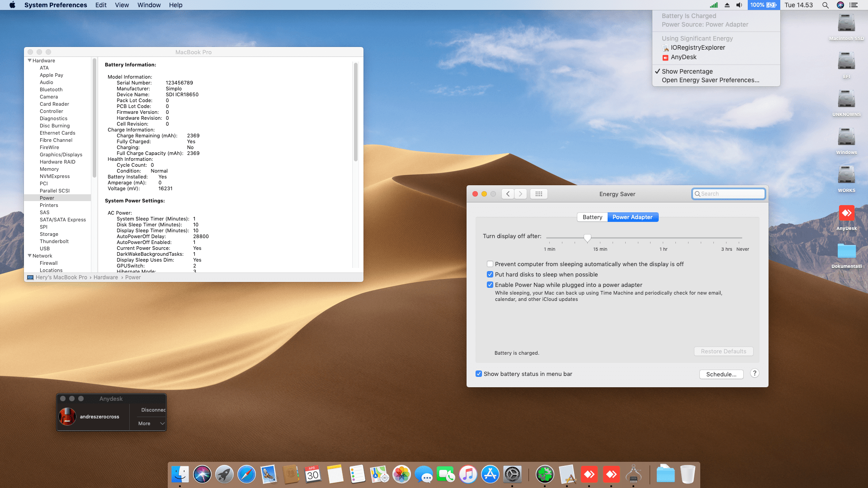Click battery percentage icon in menu bar
Screen dimensions: 868x488
pyautogui.click(x=763, y=5)
